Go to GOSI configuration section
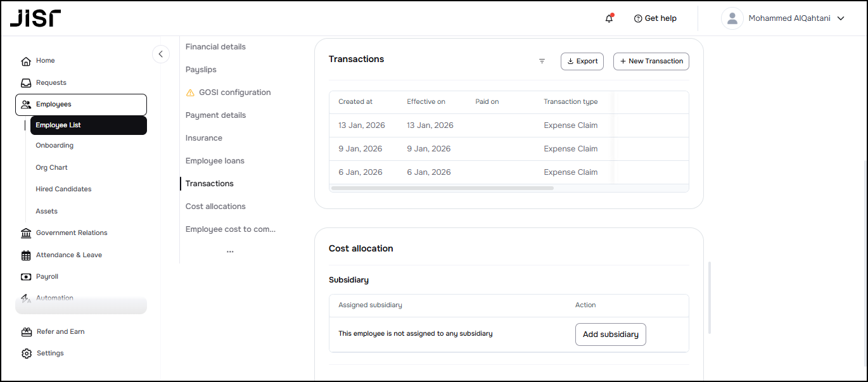The width and height of the screenshot is (868, 382). point(234,92)
